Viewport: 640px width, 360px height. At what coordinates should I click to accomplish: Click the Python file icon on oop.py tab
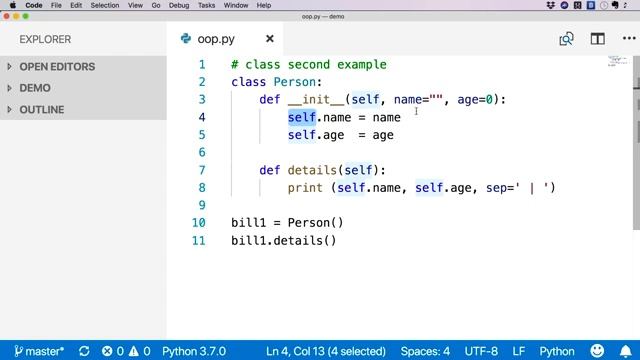186,38
